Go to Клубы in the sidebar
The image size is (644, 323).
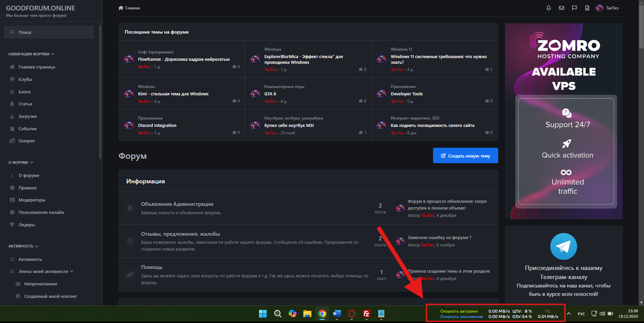click(x=25, y=80)
